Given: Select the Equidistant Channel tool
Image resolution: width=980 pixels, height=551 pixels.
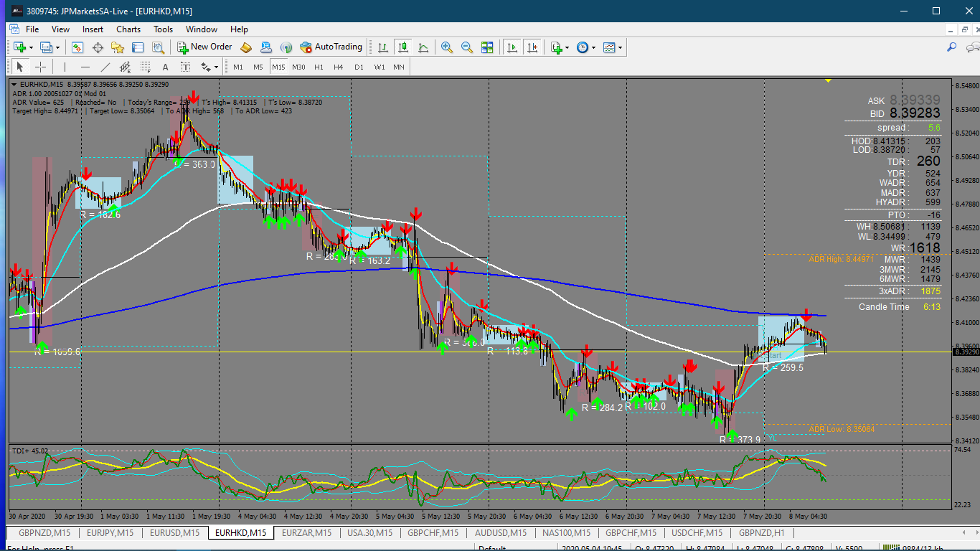Looking at the screenshot, I should click(x=126, y=67).
